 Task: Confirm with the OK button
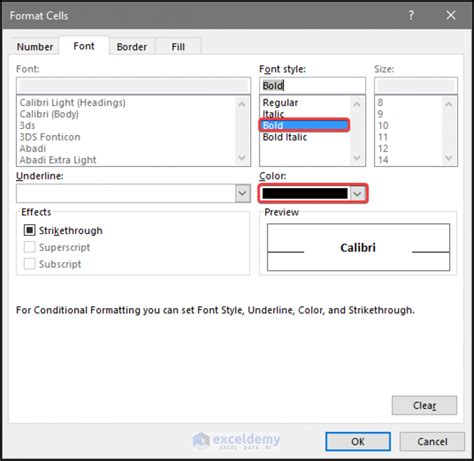pyautogui.click(x=358, y=442)
